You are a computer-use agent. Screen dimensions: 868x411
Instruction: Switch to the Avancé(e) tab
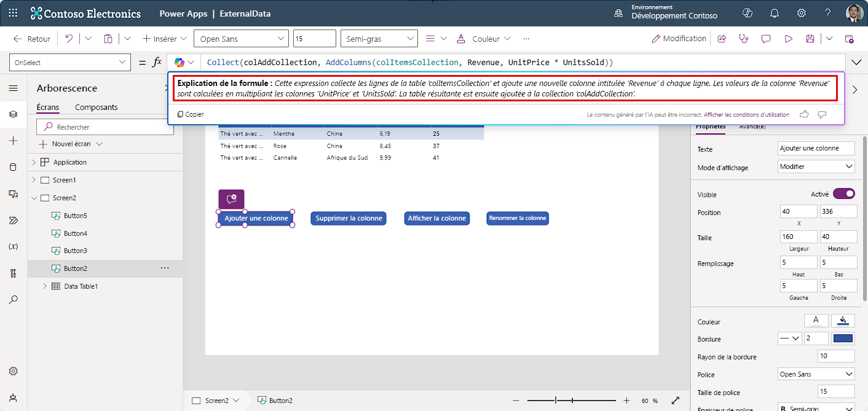coord(752,127)
